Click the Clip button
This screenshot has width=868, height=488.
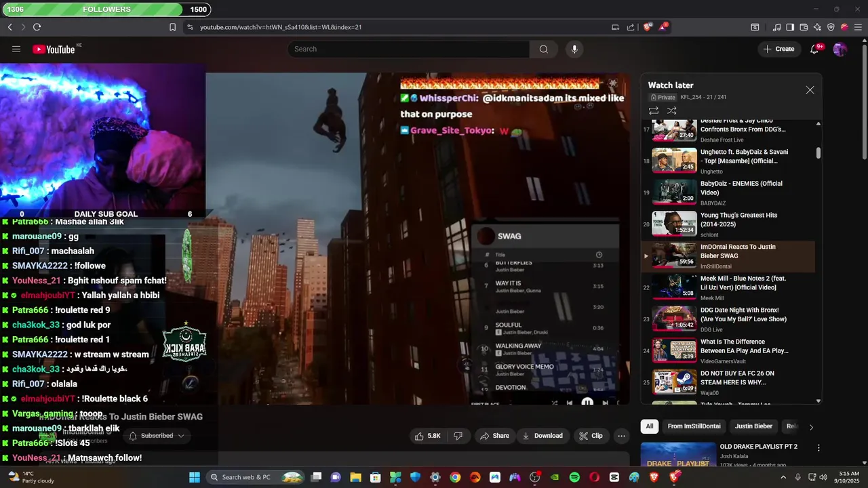tap(591, 436)
